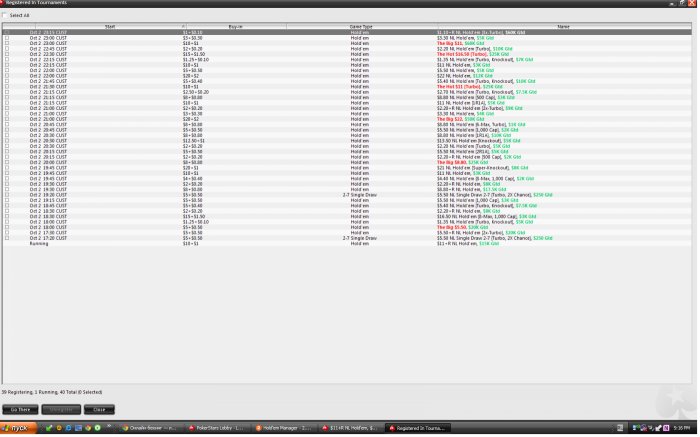The width and height of the screenshot is (700, 437).
Task: Check the box for The Big $11 row
Action: (x=7, y=43)
